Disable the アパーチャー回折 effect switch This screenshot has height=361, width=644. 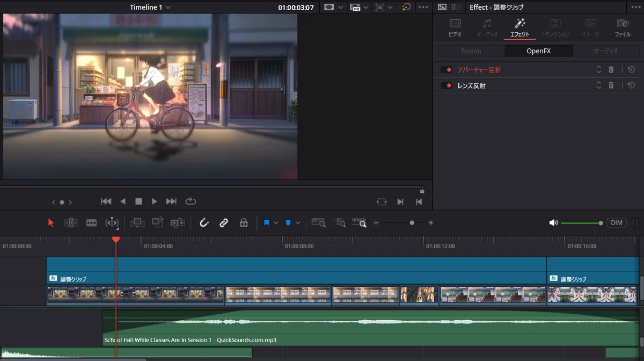pyautogui.click(x=447, y=70)
